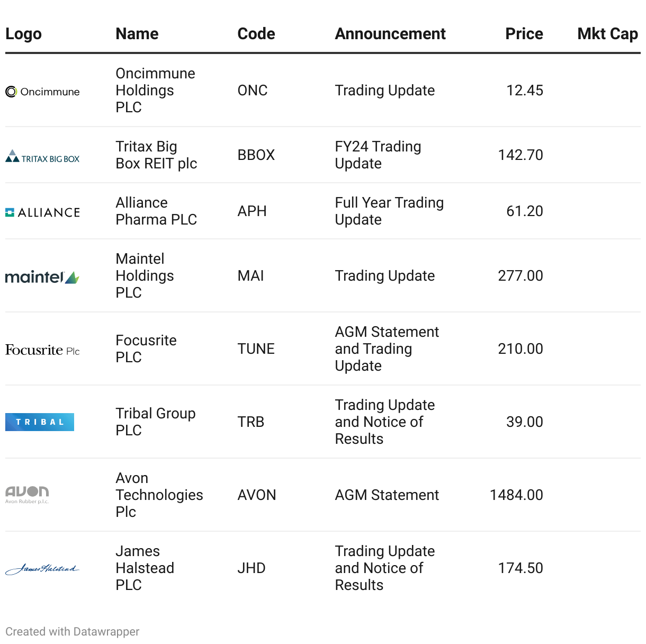This screenshot has width=646, height=644.
Task: Click the James Halstead signature logo
Action: pyautogui.click(x=42, y=569)
